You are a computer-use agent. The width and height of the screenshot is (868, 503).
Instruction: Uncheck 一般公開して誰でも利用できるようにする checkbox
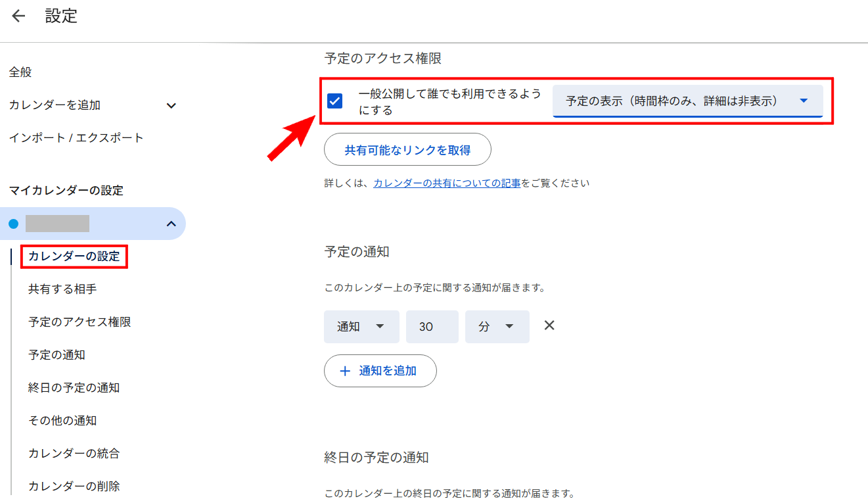tap(335, 101)
